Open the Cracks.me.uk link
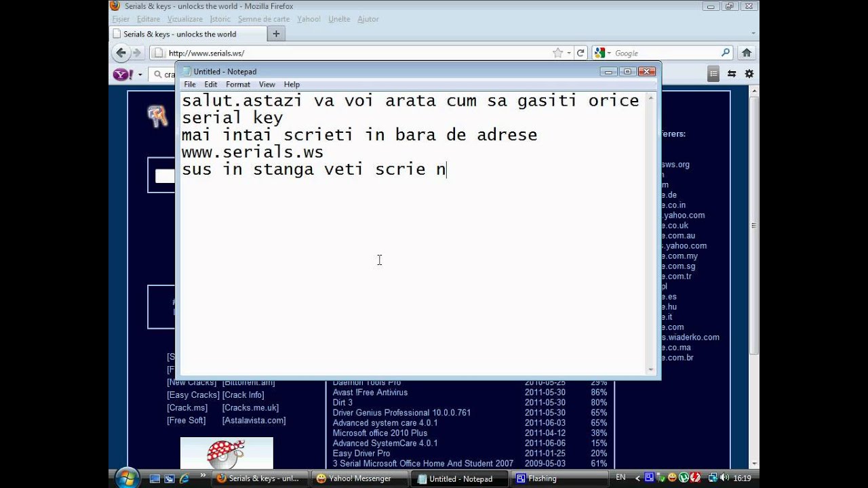The height and width of the screenshot is (488, 868). [250, 408]
